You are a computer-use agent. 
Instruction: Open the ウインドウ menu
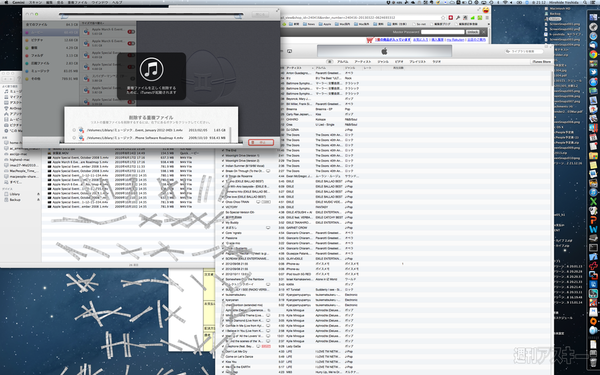100,2
